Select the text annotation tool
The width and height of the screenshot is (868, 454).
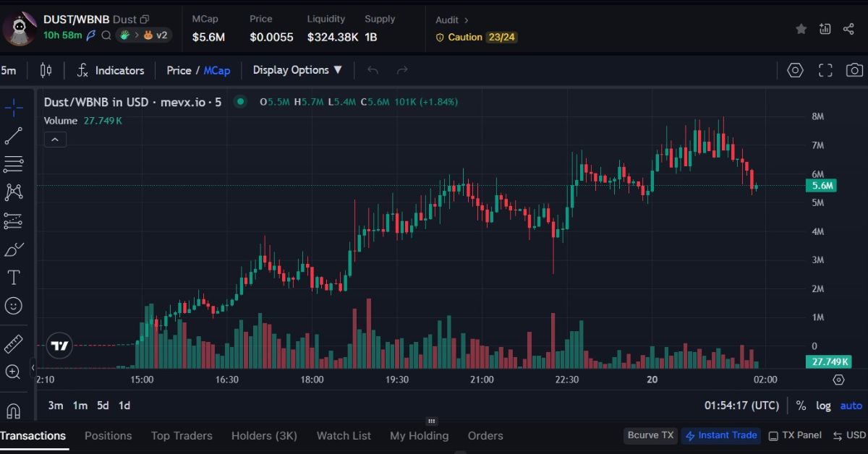coord(14,278)
